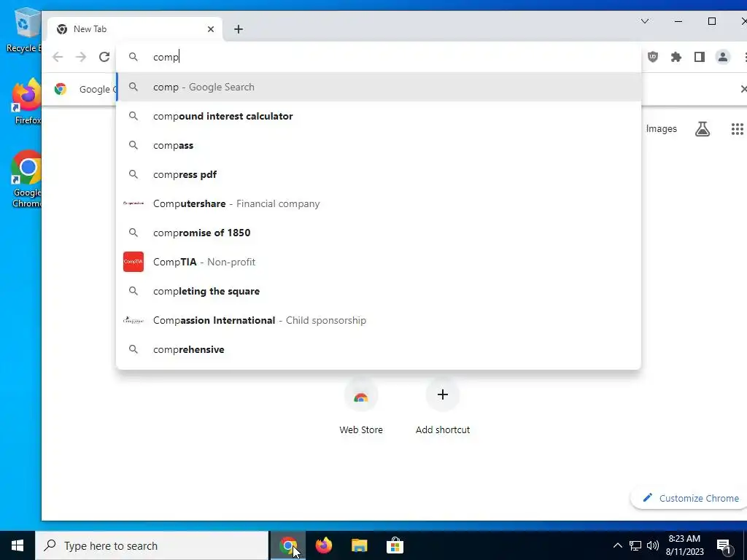This screenshot has height=560, width=747.
Task: Go forward with the forward arrow
Action: tap(81, 57)
